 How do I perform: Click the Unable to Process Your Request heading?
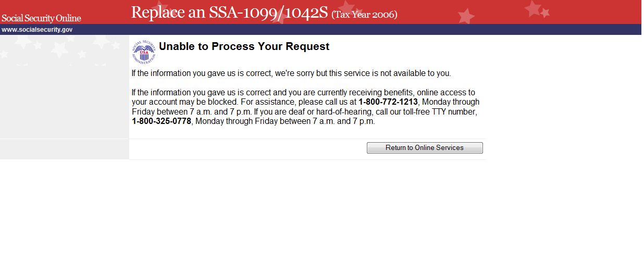[x=244, y=47]
